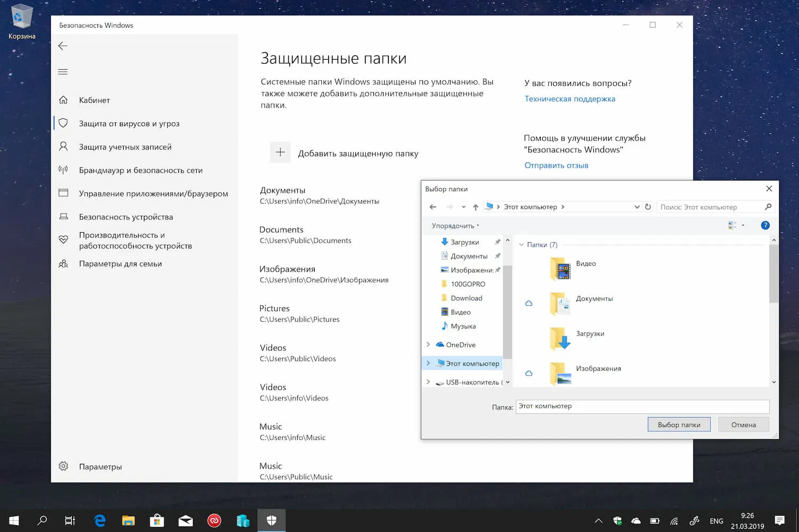Change the folder view layout icon
The width and height of the screenshot is (799, 532).
pyautogui.click(x=732, y=225)
